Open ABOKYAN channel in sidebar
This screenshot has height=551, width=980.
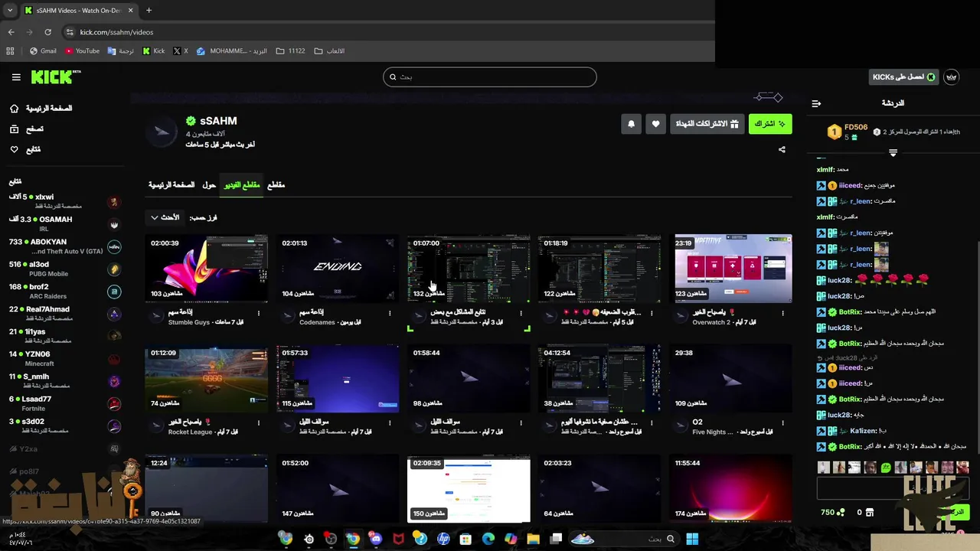click(x=64, y=246)
